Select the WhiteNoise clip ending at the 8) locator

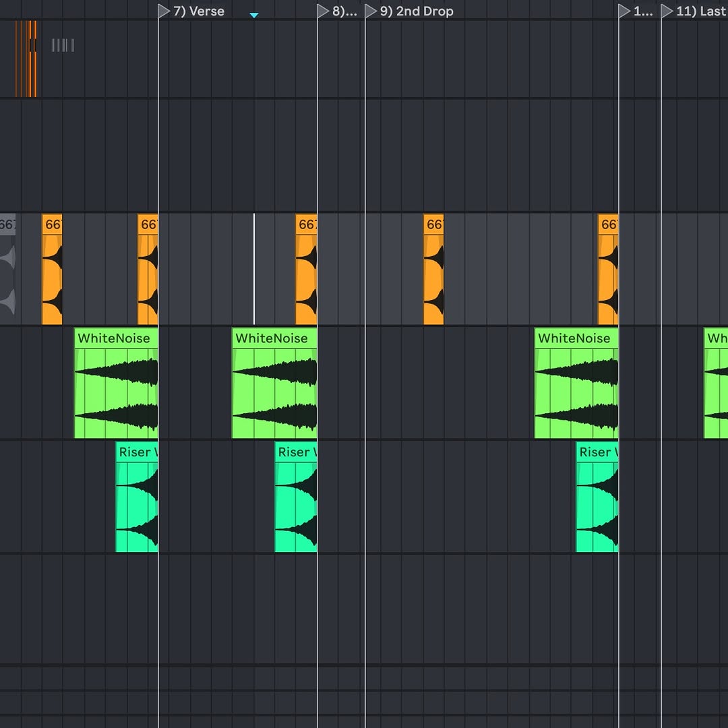[x=274, y=383]
